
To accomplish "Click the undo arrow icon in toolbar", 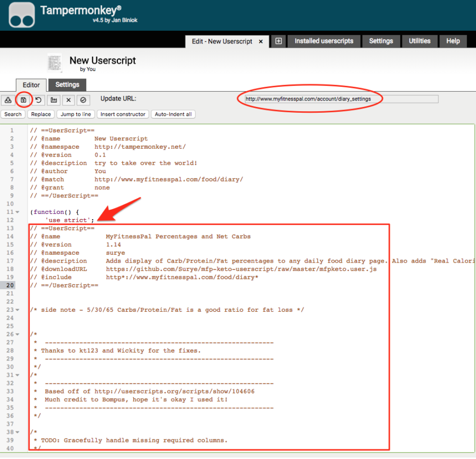I will point(38,100).
